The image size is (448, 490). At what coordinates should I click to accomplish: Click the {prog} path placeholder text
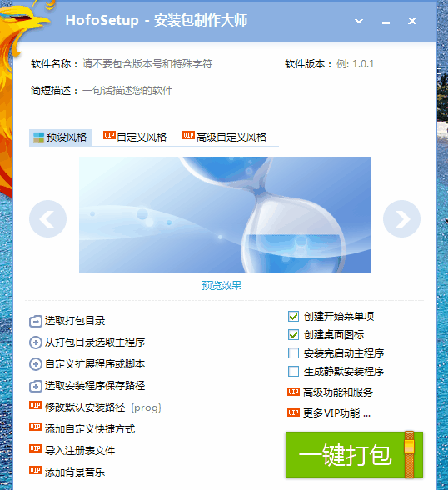click(x=146, y=407)
